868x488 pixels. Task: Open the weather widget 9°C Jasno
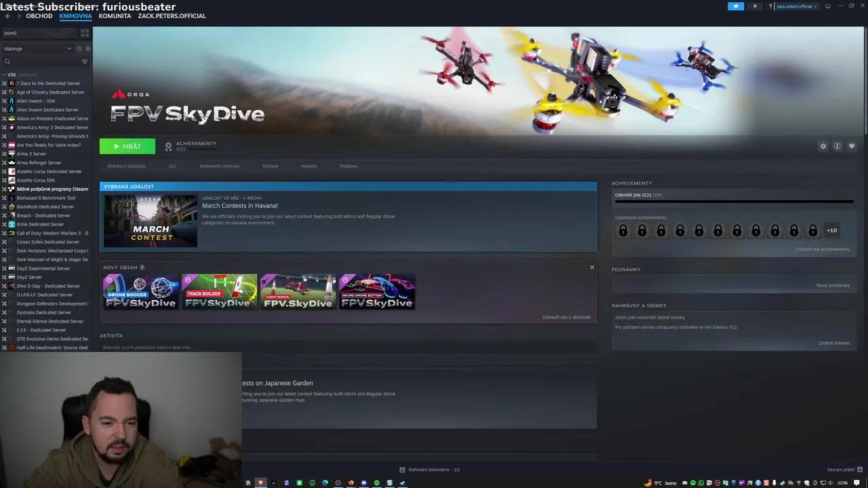[661, 483]
